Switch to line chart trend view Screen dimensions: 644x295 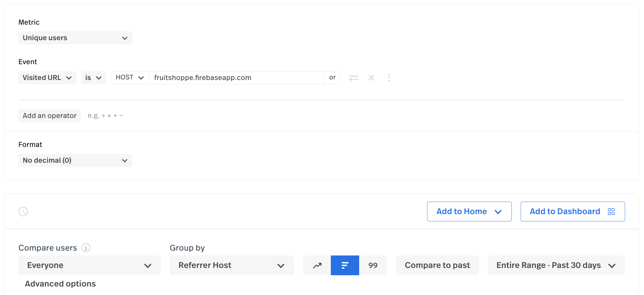pos(317,265)
